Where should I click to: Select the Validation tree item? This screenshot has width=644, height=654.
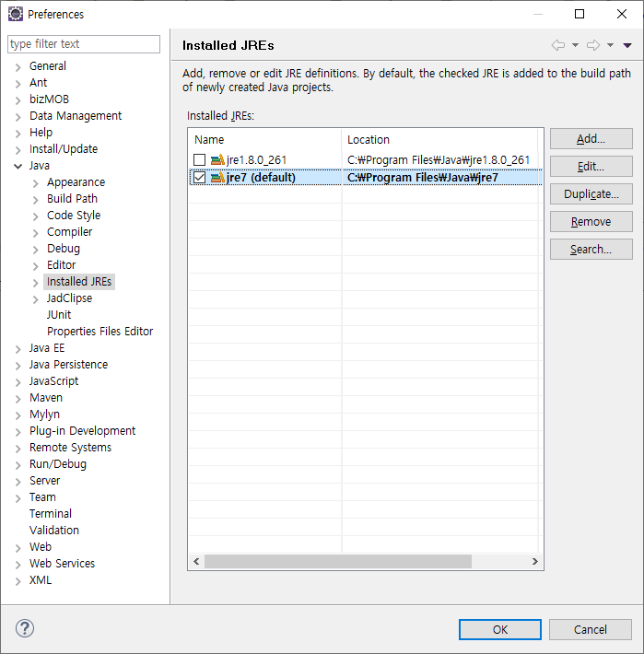(x=54, y=531)
